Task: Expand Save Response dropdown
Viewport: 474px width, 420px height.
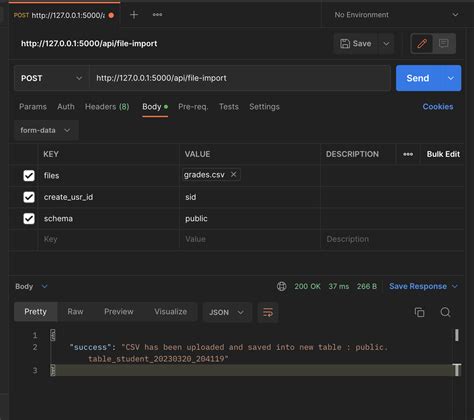Action: (x=455, y=286)
